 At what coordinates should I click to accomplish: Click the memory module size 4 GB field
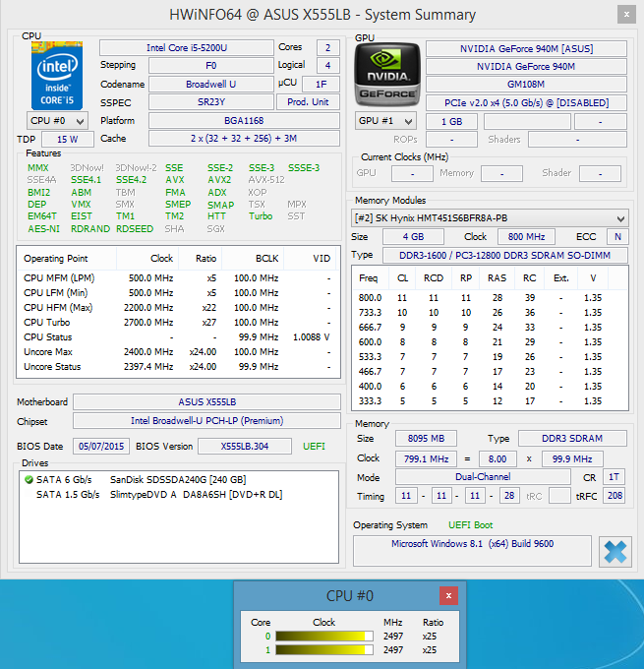(413, 237)
